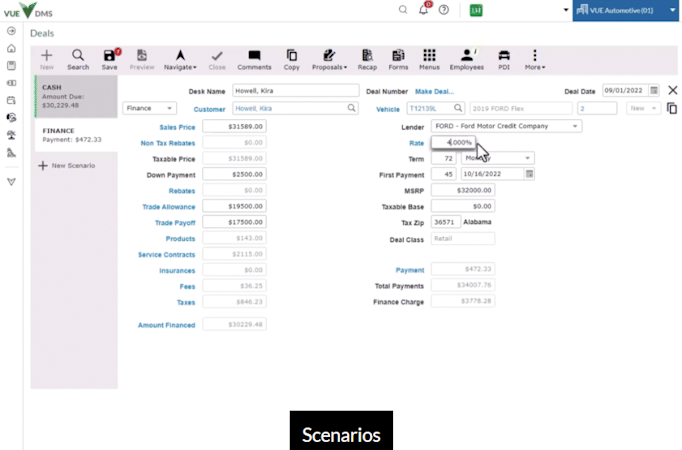Open the notifications bell
The image size is (682, 450).
(x=424, y=10)
